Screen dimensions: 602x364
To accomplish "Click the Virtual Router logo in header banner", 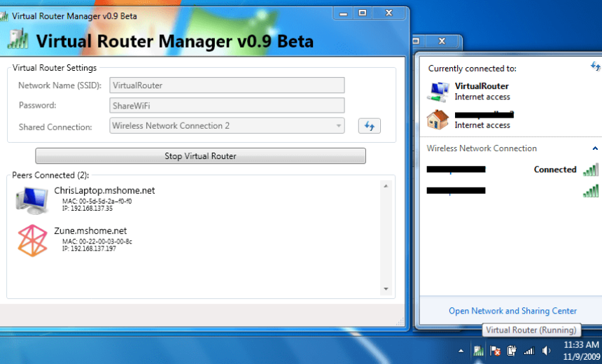I will pos(18,39).
